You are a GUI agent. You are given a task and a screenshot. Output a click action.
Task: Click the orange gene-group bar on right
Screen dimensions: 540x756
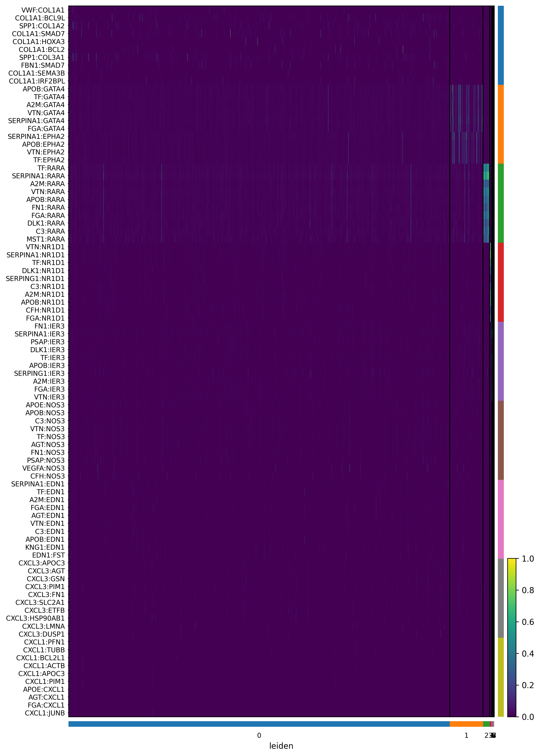(x=501, y=124)
